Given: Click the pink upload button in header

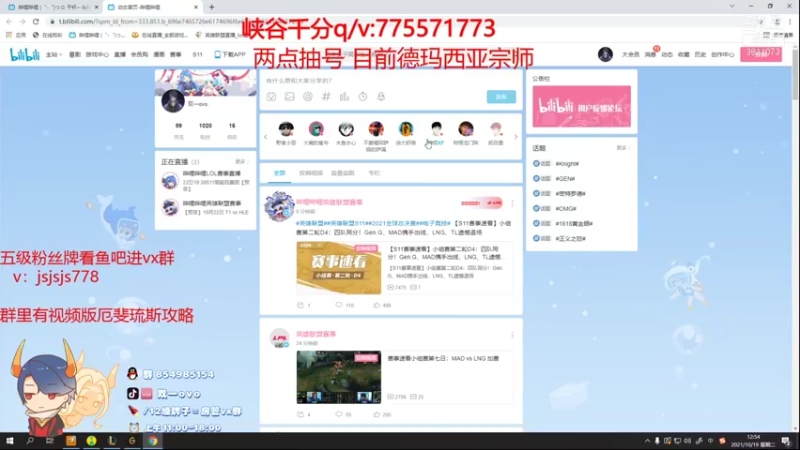Looking at the screenshot, I should click(x=761, y=54).
